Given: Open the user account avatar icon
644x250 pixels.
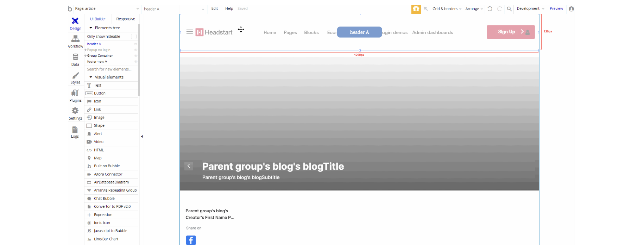Looking at the screenshot, I should click(571, 9).
